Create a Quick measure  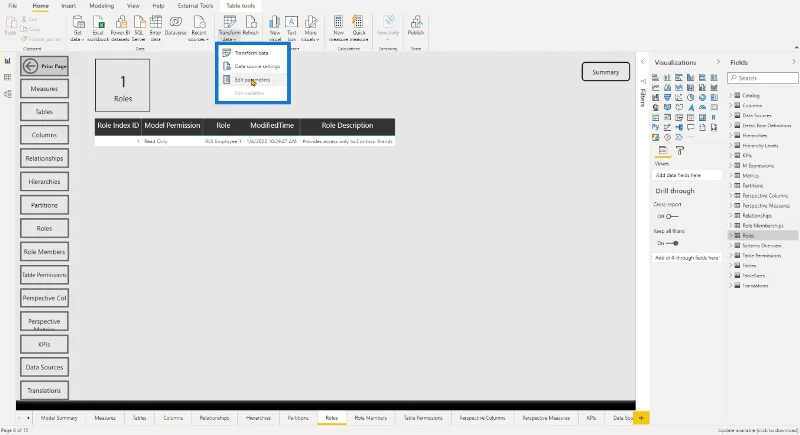pos(359,28)
